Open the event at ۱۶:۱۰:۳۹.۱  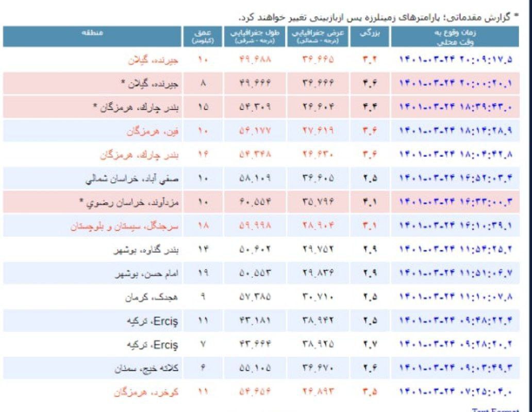click(455, 226)
